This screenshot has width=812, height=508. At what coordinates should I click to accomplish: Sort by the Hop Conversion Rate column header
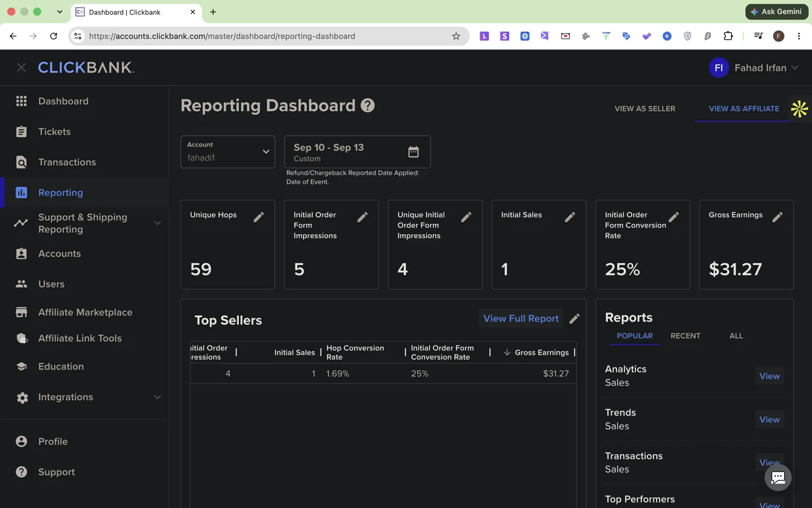pyautogui.click(x=355, y=353)
